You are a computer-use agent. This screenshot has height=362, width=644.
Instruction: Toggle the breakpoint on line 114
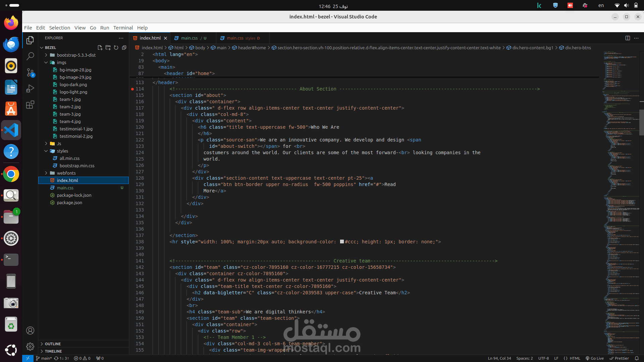pos(132,89)
